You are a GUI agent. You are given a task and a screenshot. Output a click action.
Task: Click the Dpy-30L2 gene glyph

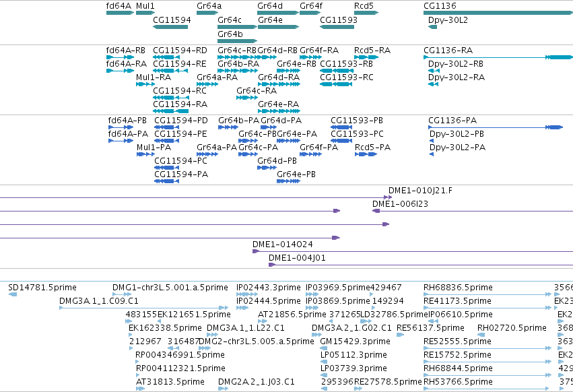pos(433,27)
